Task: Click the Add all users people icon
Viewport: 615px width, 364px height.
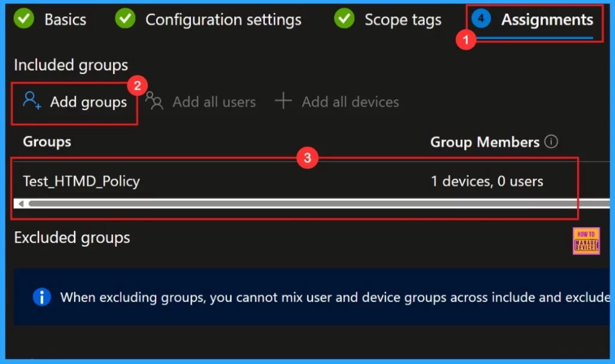Action: click(x=154, y=101)
